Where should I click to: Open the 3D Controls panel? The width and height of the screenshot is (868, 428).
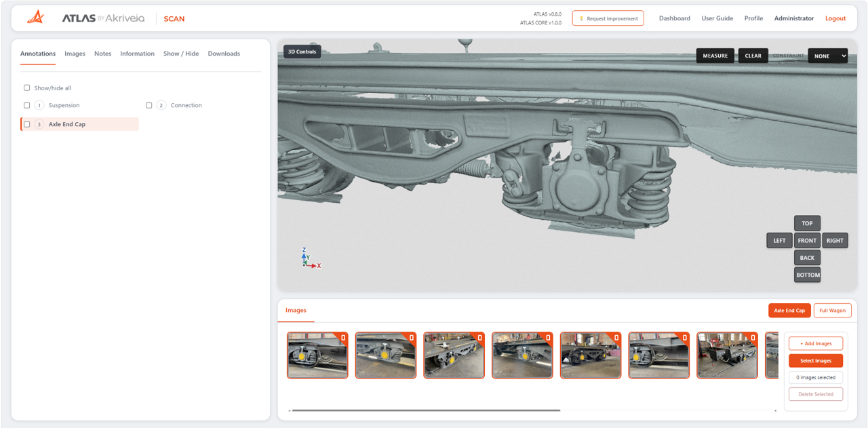tap(302, 52)
